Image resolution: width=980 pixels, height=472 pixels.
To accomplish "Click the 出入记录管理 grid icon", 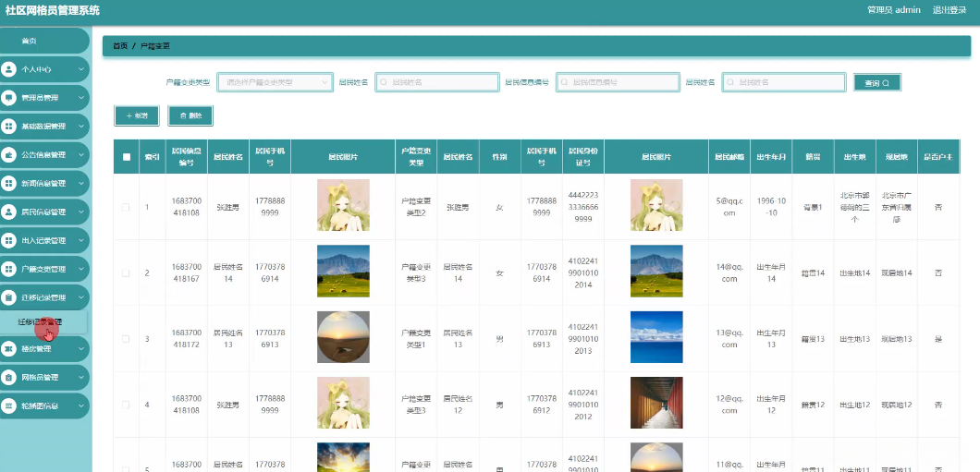I will pyautogui.click(x=8, y=240).
